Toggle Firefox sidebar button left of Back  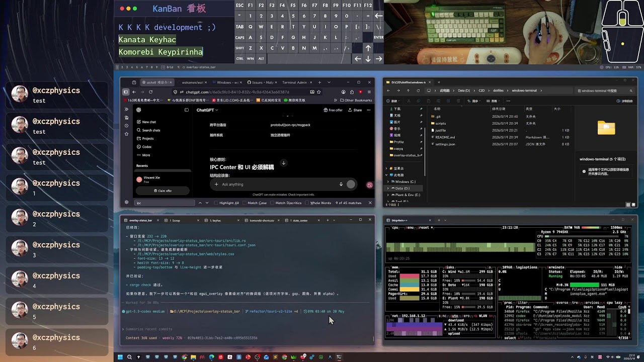tap(126, 92)
